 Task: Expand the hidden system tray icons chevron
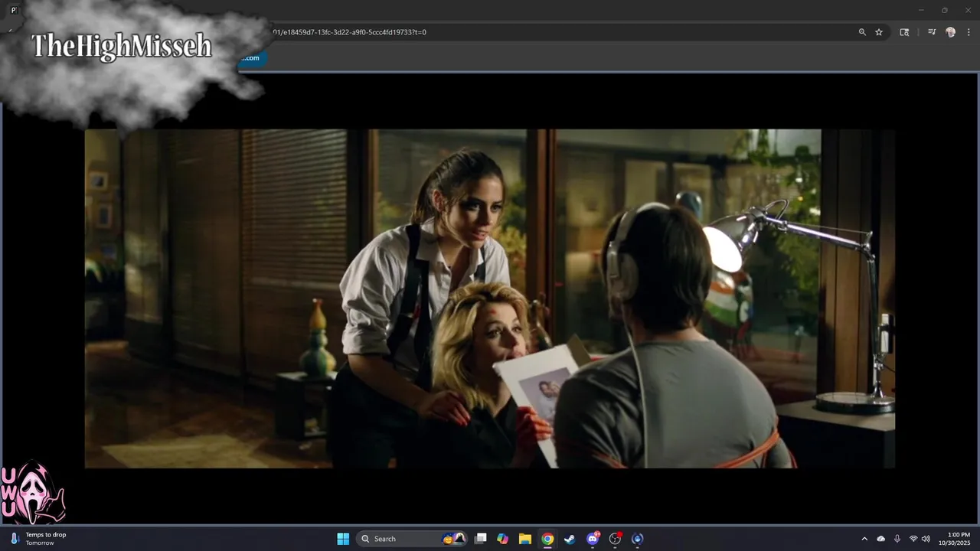click(864, 539)
